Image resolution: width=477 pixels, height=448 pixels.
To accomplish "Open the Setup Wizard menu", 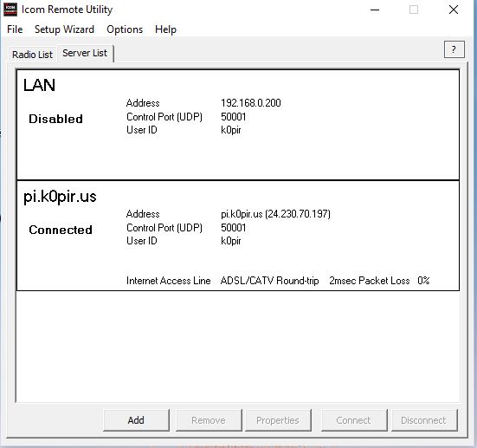I will point(64,29).
